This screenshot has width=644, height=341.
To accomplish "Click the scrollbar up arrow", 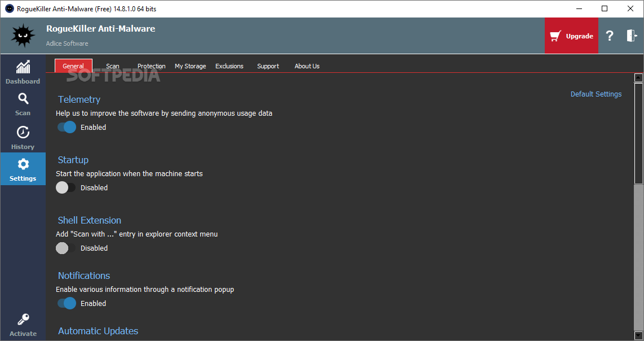I will 638,77.
